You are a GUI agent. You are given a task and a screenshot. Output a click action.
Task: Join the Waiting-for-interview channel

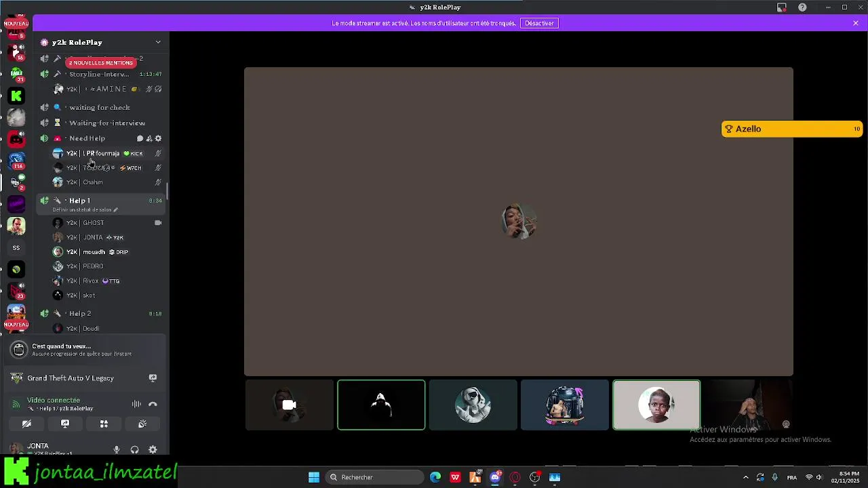pyautogui.click(x=100, y=123)
